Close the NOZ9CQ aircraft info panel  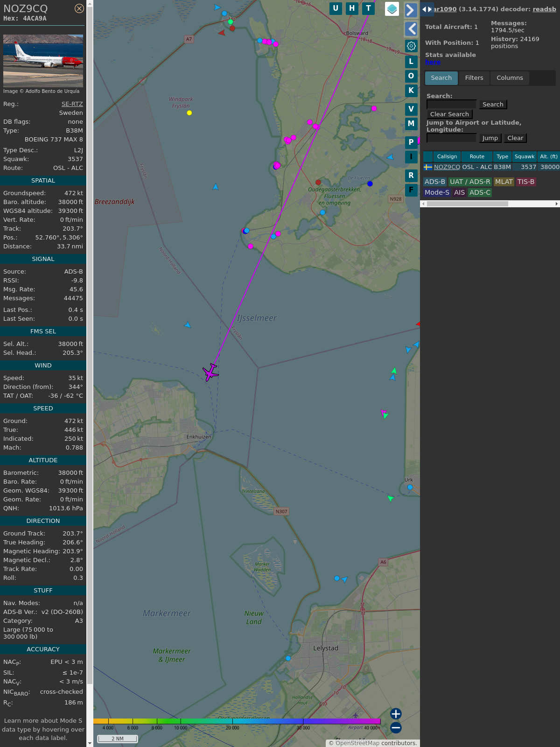79,8
